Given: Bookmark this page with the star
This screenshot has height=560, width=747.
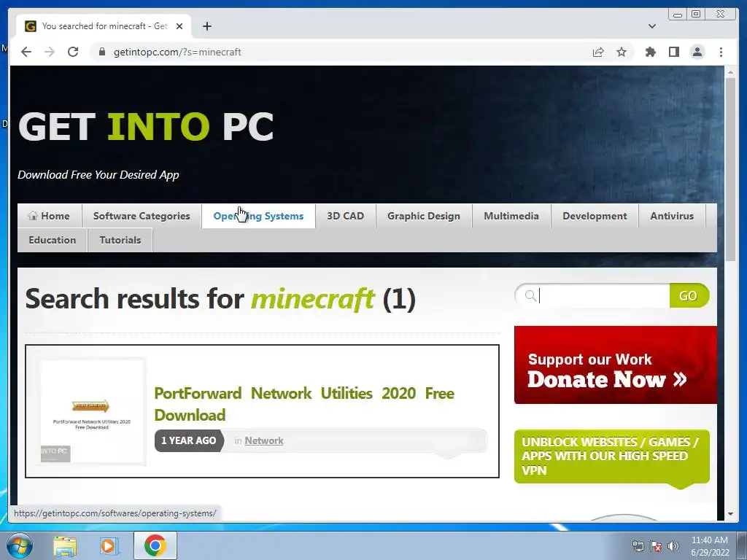Looking at the screenshot, I should coord(622,52).
